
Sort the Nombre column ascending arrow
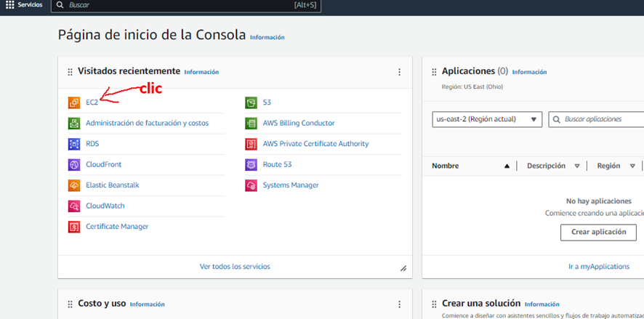(x=507, y=166)
